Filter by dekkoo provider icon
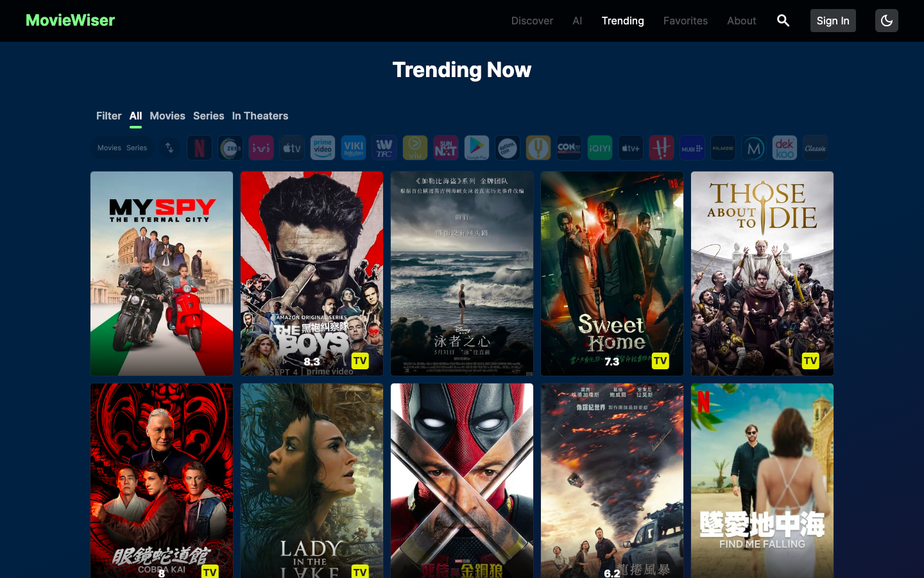This screenshot has height=578, width=924. point(785,148)
